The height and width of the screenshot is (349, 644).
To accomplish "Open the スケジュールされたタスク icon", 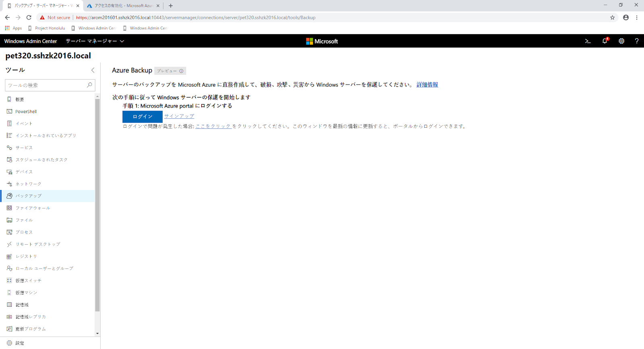I will 9,160.
